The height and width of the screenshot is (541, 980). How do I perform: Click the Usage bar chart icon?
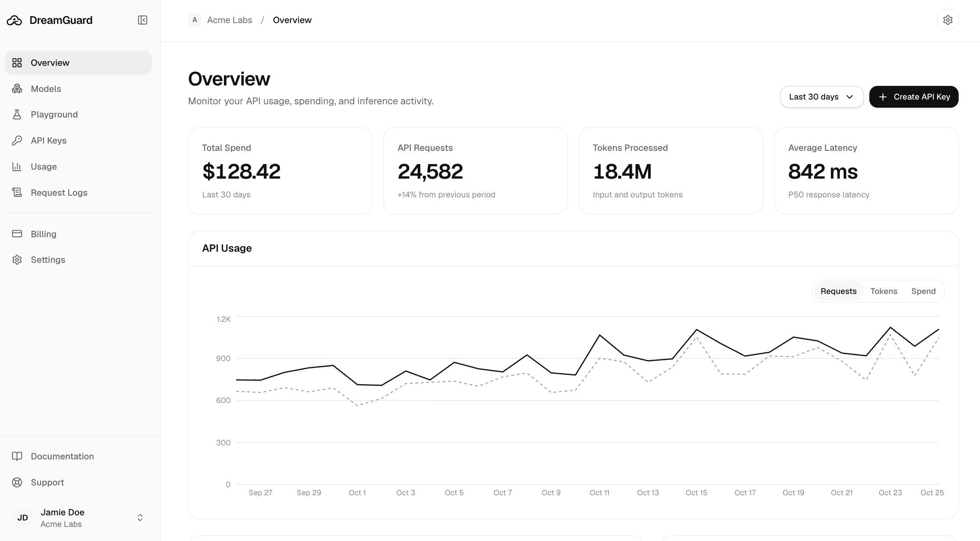17,167
